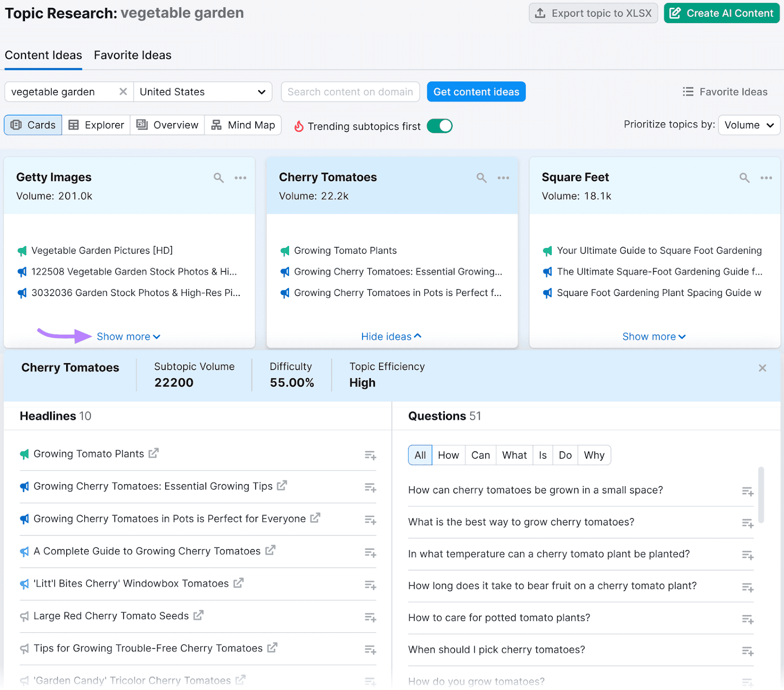Open 'Your Ultimate Guide to Square Foot Gardening'
The width and height of the screenshot is (784, 690).
tap(659, 250)
